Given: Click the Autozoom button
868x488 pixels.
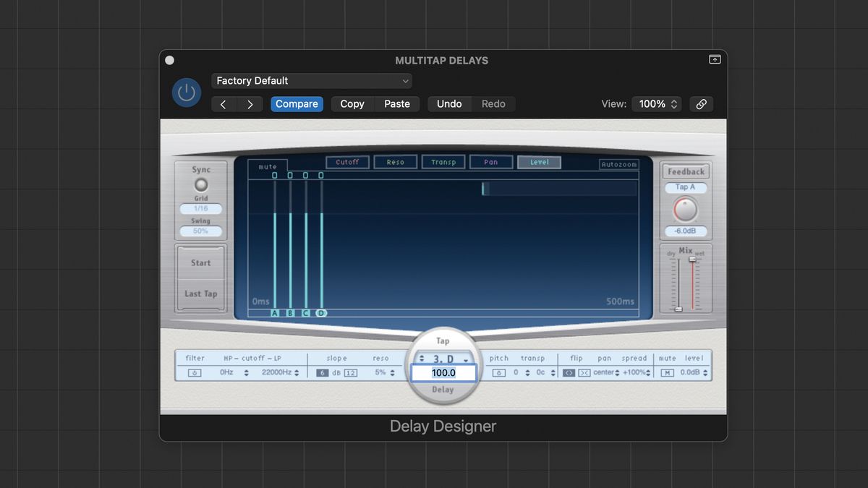Looking at the screenshot, I should pos(619,163).
